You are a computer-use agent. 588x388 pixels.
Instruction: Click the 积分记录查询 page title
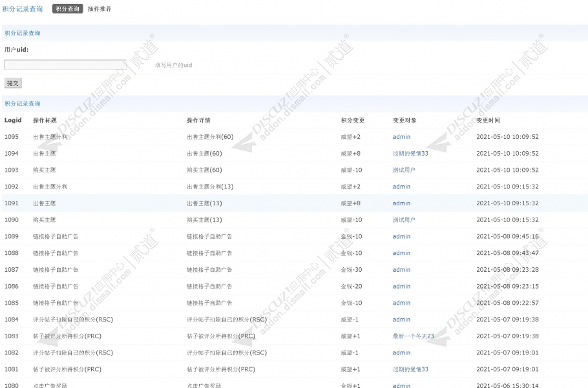23,8
